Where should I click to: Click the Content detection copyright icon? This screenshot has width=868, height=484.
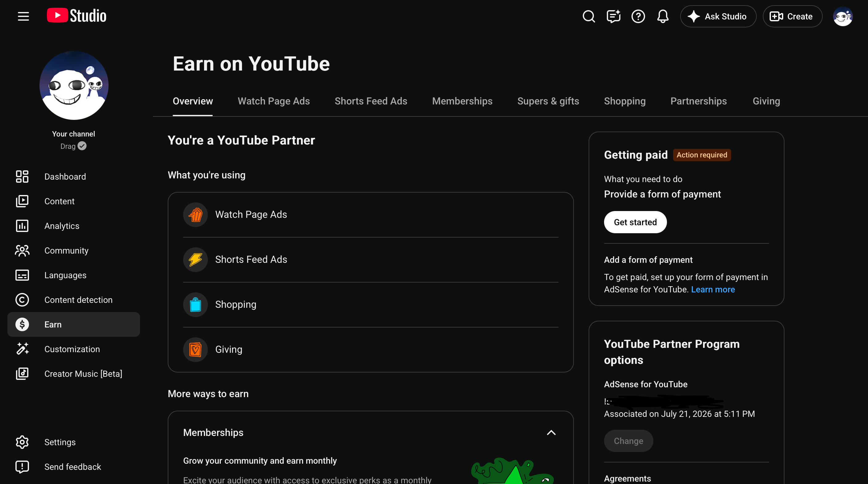click(22, 300)
